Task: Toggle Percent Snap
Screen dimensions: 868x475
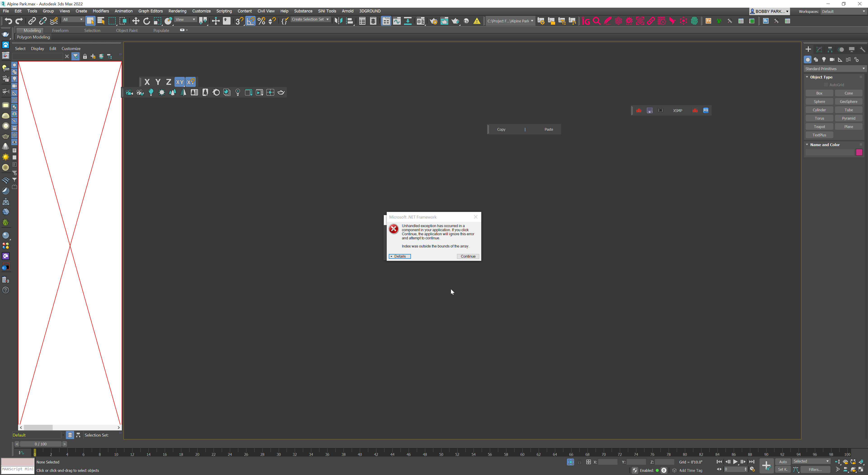Action: point(261,21)
